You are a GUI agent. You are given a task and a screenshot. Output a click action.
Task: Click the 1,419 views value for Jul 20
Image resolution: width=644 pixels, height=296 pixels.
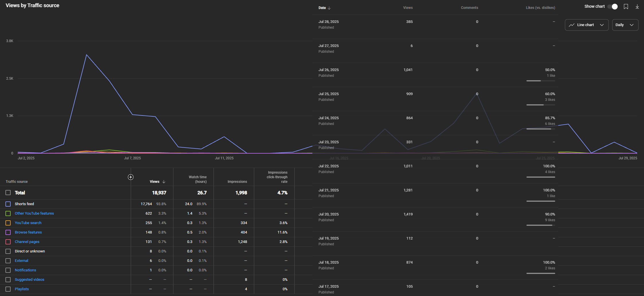pyautogui.click(x=408, y=214)
